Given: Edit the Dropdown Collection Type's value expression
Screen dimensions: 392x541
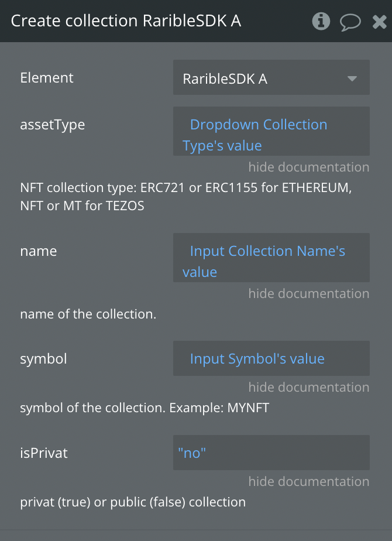Looking at the screenshot, I should [x=271, y=131].
